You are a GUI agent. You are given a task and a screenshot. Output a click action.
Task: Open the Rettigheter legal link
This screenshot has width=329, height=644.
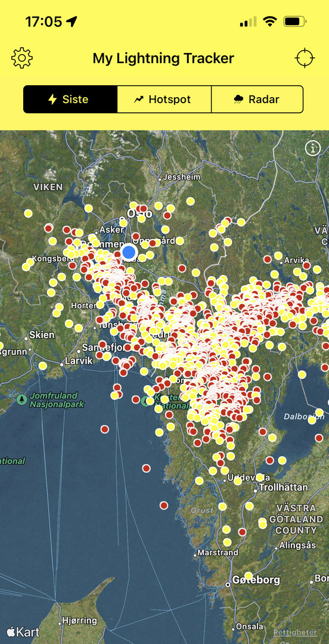click(295, 632)
